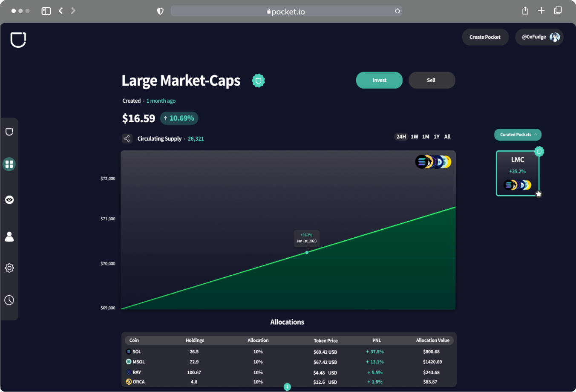Expand more allocations with the green arrow
Image resolution: width=576 pixels, height=392 pixels.
287,387
